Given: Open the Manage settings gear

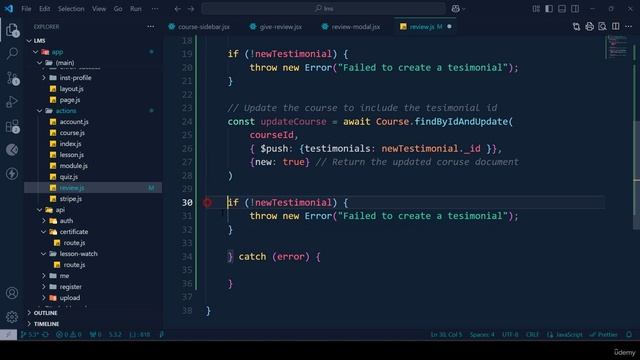Looking at the screenshot, I should coord(12,317).
